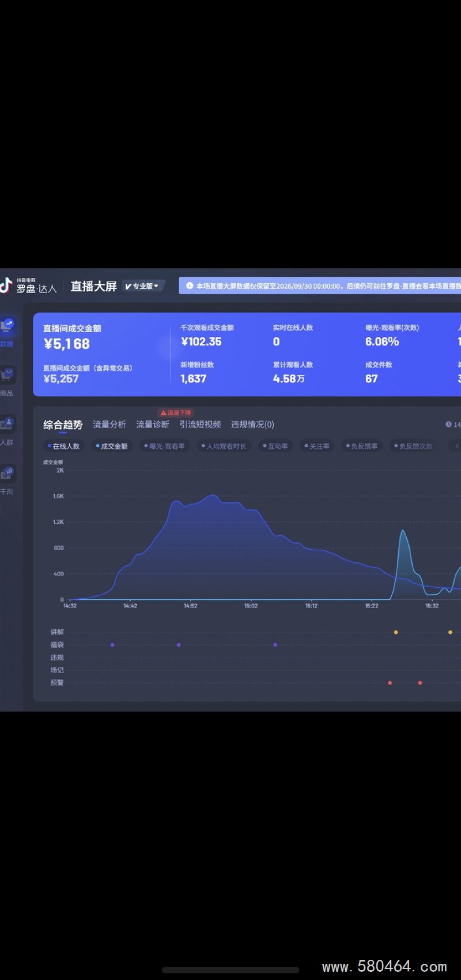Open the 违规情况(0) tab
This screenshot has height=980, width=461.
(x=252, y=425)
